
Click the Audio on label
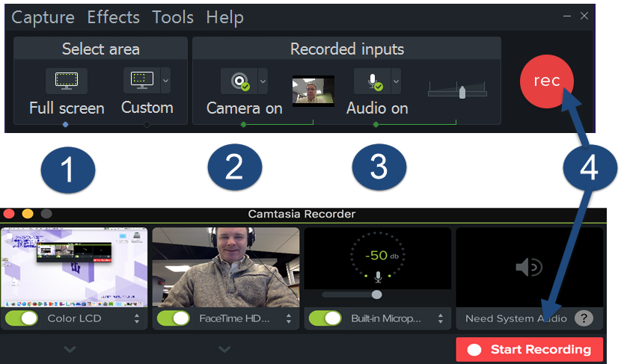(377, 108)
